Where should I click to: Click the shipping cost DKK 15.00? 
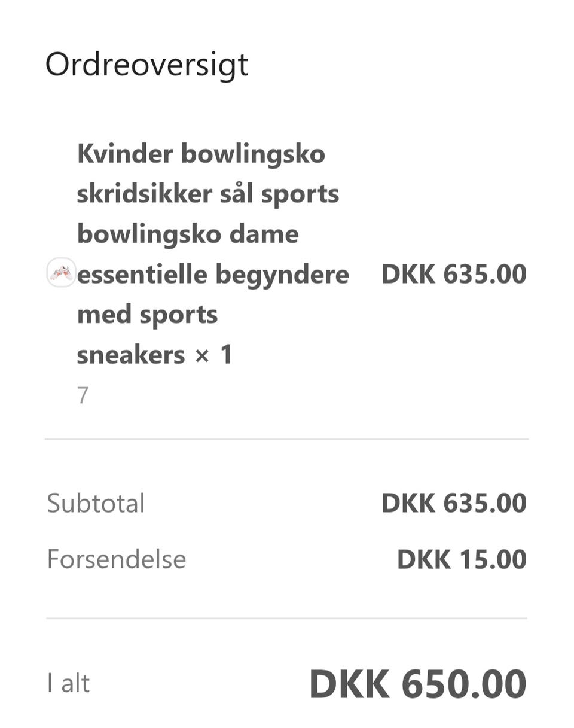tap(462, 559)
